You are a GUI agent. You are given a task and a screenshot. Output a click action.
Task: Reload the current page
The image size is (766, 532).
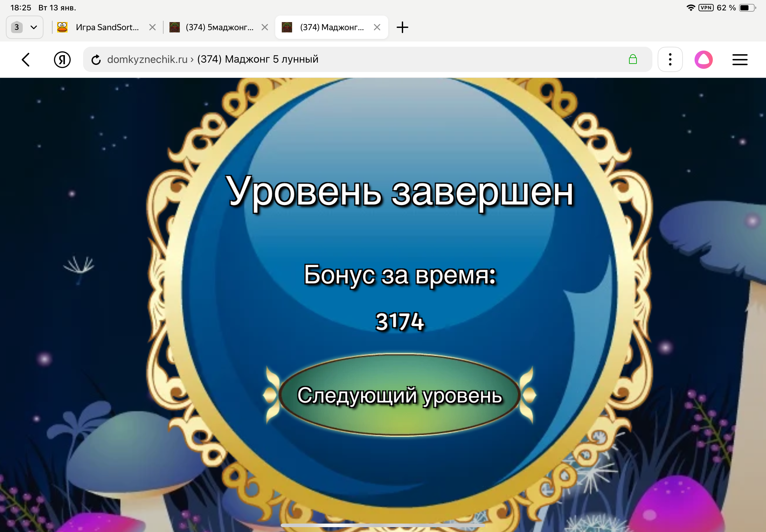tap(96, 59)
